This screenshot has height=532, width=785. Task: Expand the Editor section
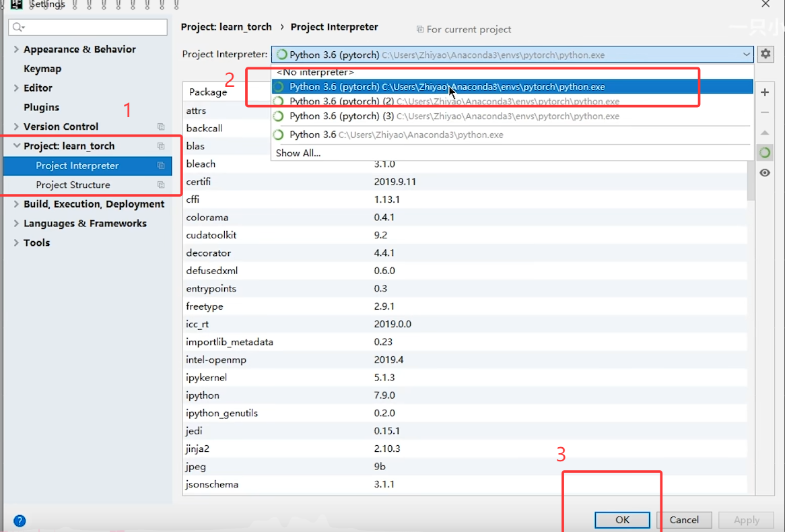click(x=16, y=88)
